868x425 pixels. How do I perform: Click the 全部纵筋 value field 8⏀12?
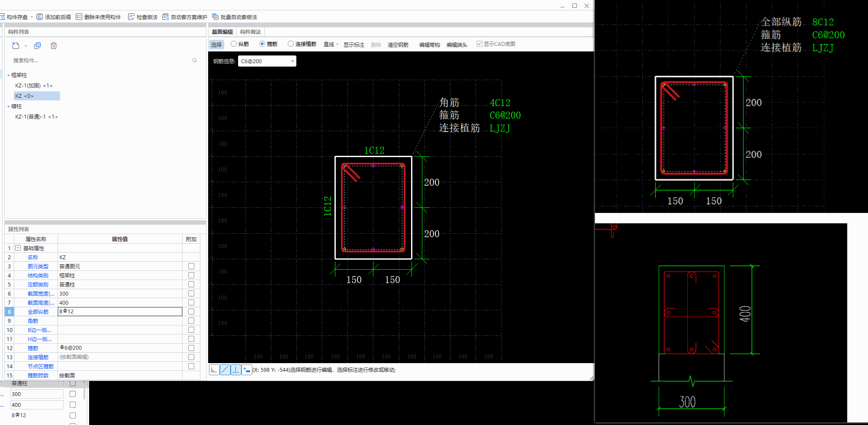[x=120, y=312]
